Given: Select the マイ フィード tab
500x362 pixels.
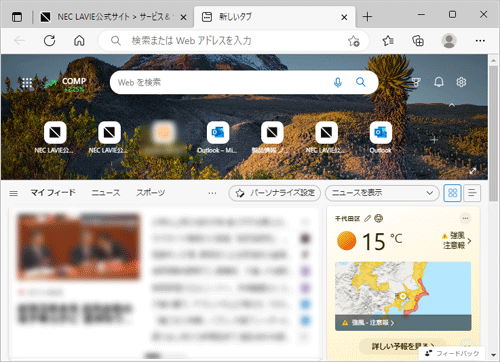Looking at the screenshot, I should (x=53, y=193).
